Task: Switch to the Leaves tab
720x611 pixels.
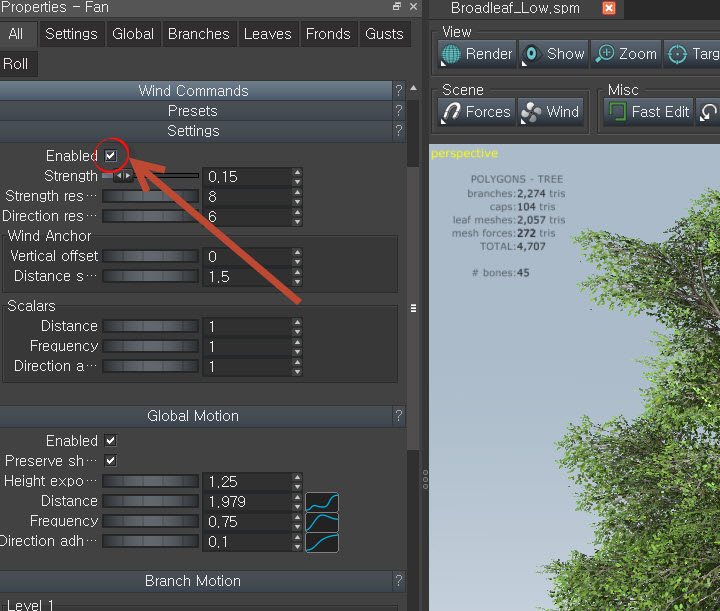Action: tap(268, 34)
